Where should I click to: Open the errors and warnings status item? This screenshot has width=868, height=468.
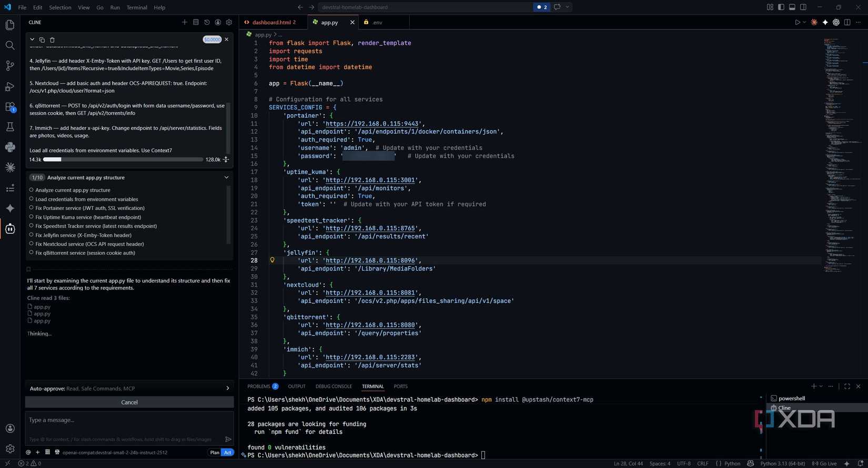(29, 463)
